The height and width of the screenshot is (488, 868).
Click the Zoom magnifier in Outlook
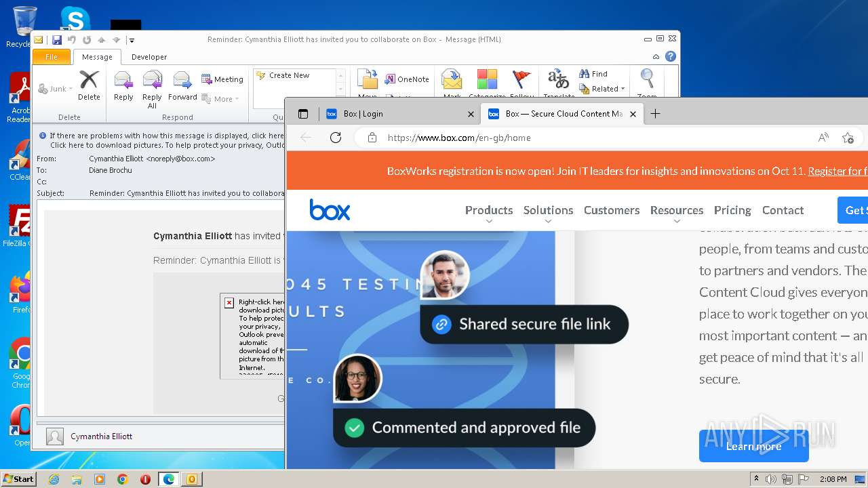(x=647, y=80)
